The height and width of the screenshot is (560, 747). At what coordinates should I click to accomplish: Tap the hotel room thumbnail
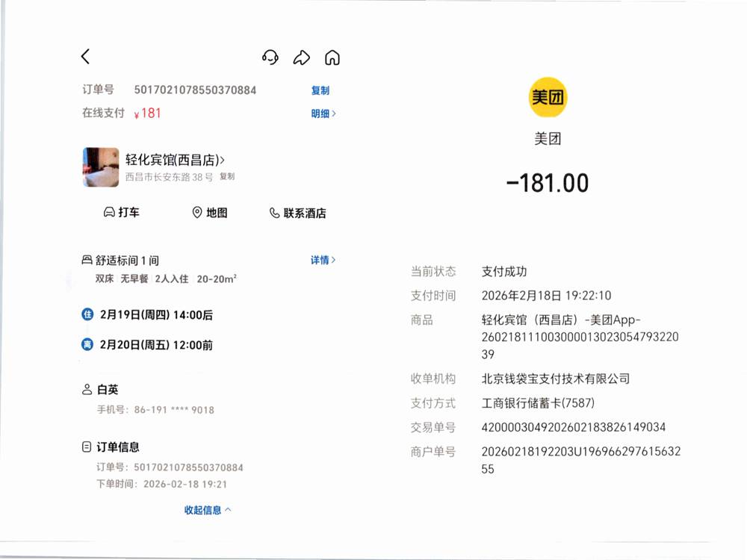[x=100, y=167]
